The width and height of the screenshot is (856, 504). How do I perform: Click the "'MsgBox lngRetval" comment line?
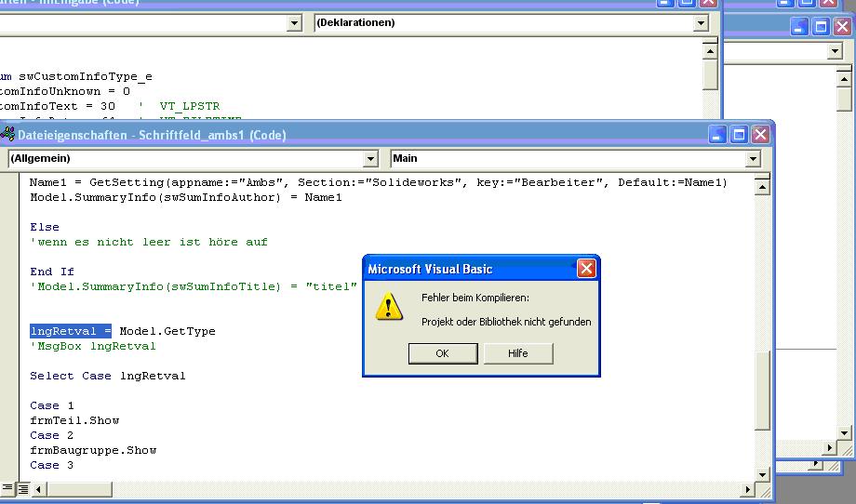[x=93, y=346]
